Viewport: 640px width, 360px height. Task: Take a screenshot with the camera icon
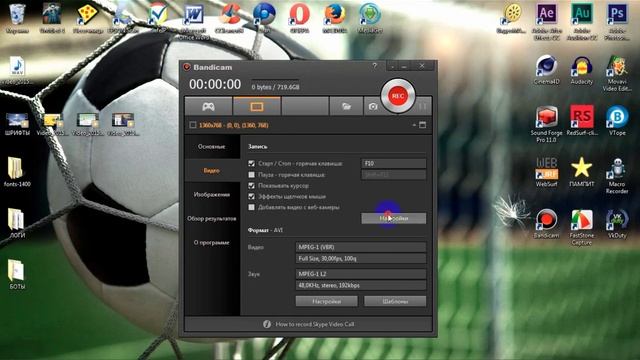pyautogui.click(x=373, y=107)
